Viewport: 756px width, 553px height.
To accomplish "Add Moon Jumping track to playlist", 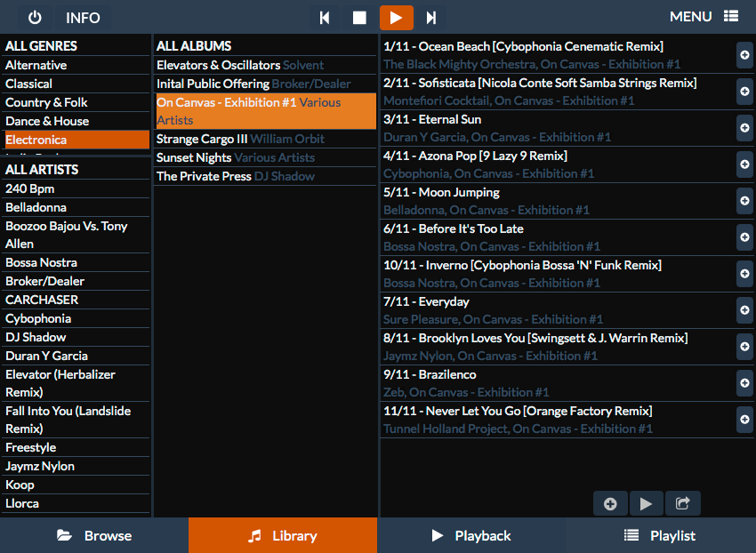I will click(x=745, y=201).
